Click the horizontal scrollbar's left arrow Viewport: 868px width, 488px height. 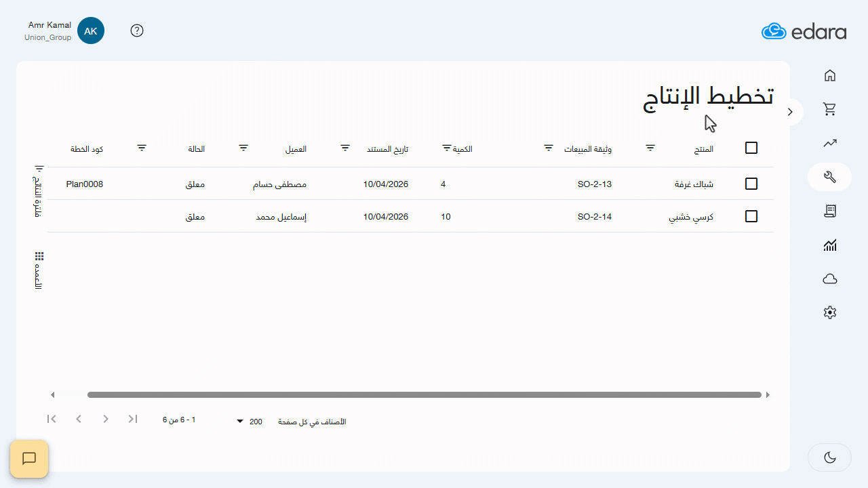(x=53, y=394)
